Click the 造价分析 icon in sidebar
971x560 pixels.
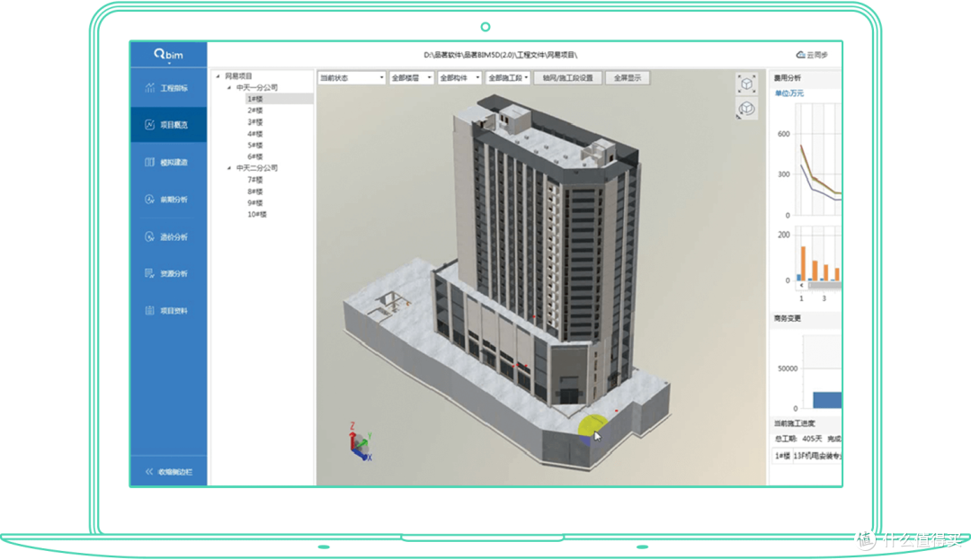coord(149,237)
